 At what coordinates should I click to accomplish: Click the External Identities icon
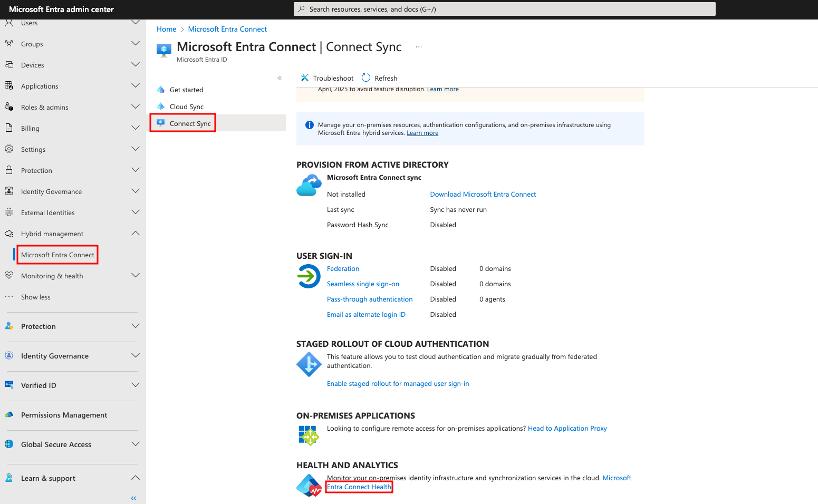(9, 212)
